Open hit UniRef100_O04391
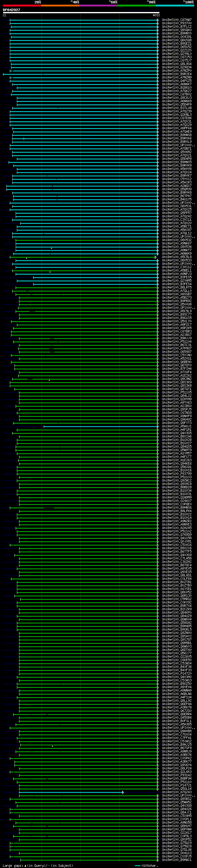This screenshot has width=197, height=868. [177, 37]
